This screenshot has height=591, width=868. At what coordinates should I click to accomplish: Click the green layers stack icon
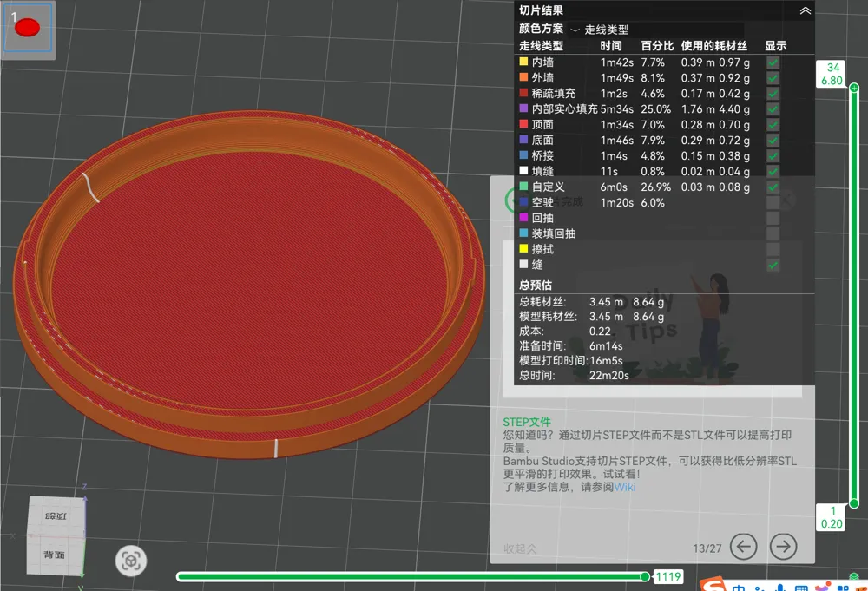(854, 576)
